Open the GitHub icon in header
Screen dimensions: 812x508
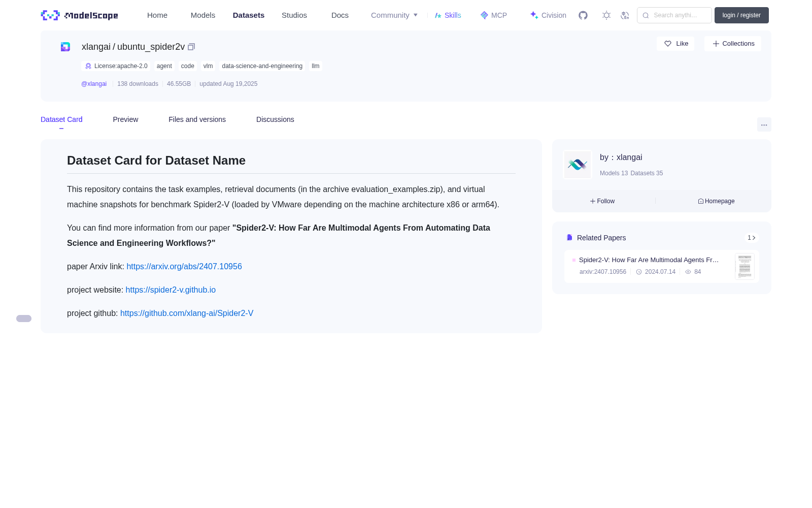pos(583,15)
